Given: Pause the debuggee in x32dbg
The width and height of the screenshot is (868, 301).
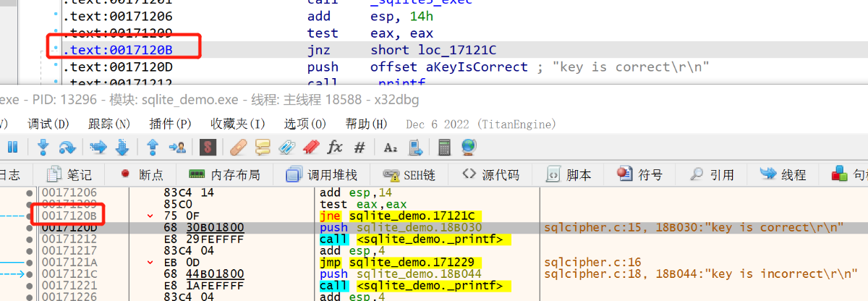Looking at the screenshot, I should [x=12, y=147].
